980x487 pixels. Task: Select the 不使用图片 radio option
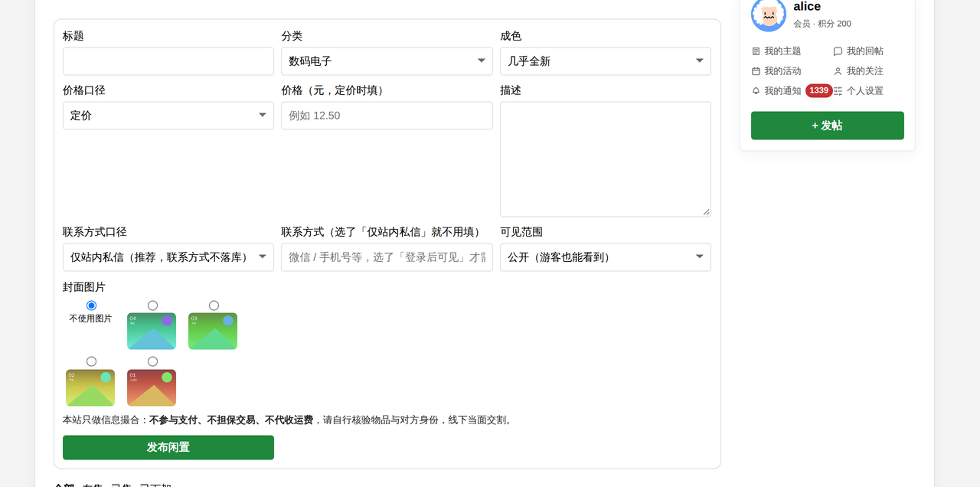tap(92, 306)
